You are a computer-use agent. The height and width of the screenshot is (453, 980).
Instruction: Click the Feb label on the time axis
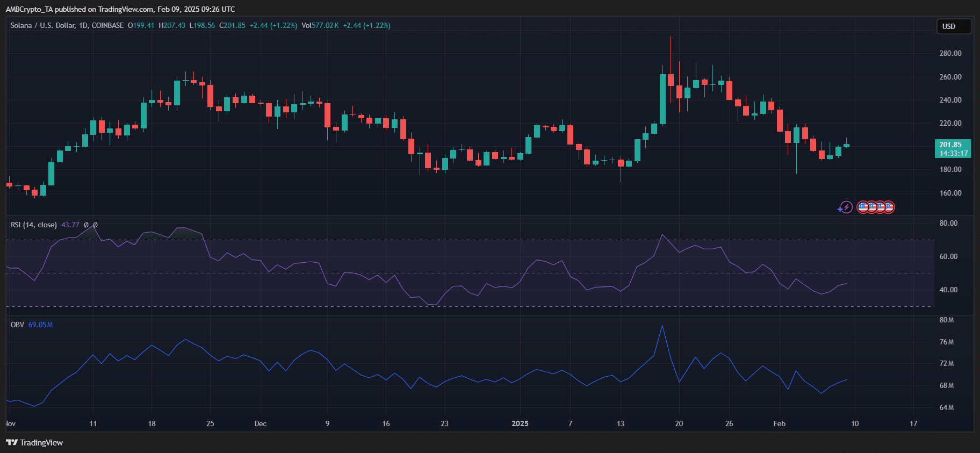tap(779, 423)
